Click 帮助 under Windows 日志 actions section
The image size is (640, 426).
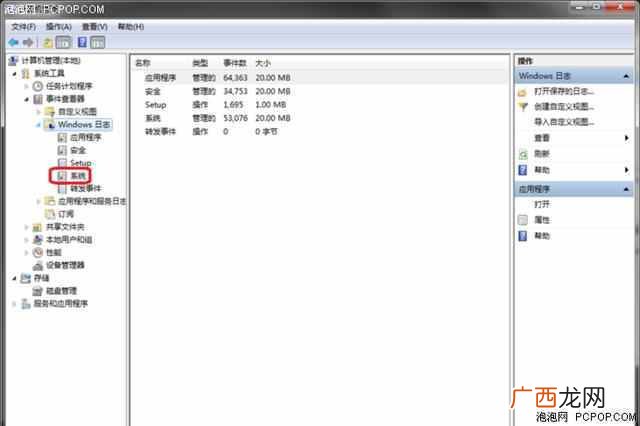coord(542,170)
